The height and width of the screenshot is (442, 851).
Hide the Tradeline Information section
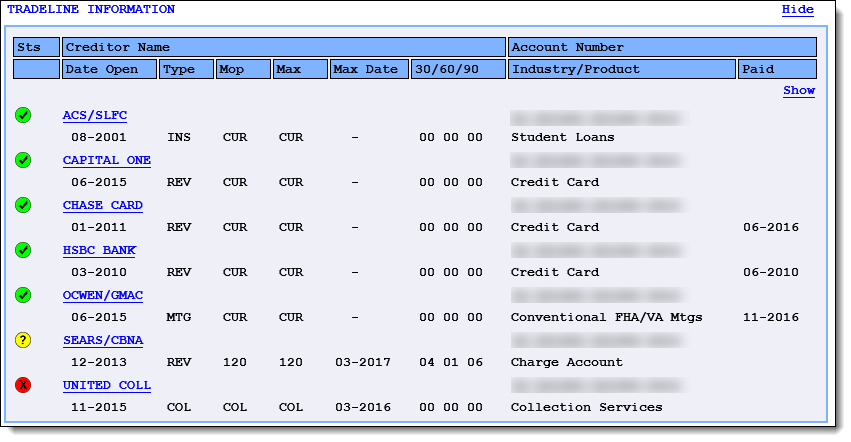[x=798, y=10]
